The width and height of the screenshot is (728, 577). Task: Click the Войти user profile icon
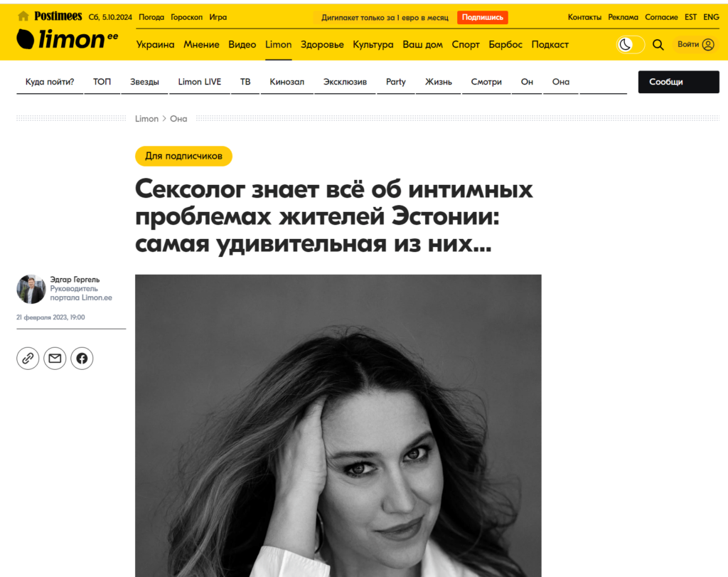point(707,45)
